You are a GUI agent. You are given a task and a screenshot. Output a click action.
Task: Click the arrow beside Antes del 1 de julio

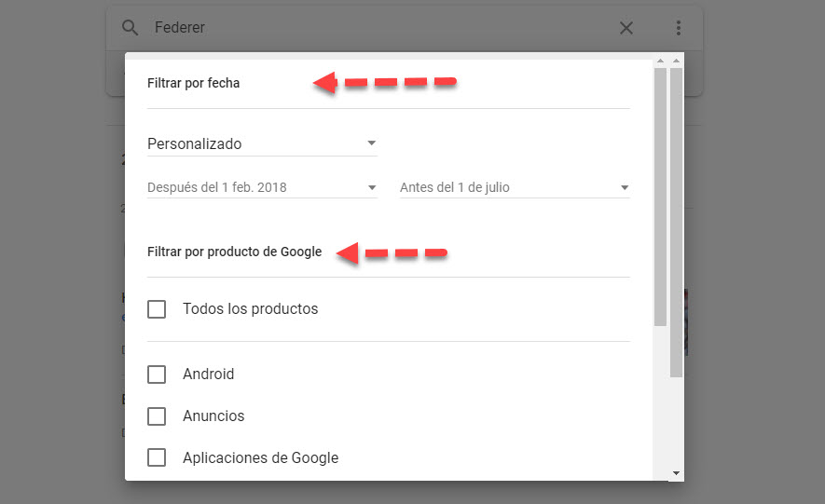(x=624, y=187)
